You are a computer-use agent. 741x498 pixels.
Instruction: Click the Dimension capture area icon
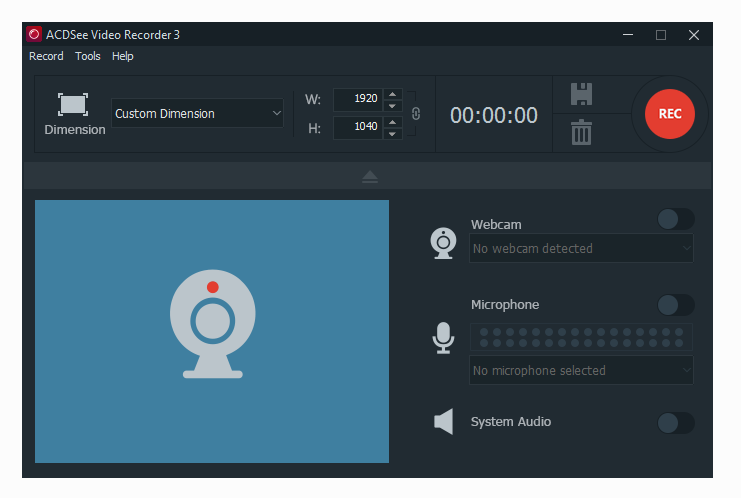(x=73, y=104)
